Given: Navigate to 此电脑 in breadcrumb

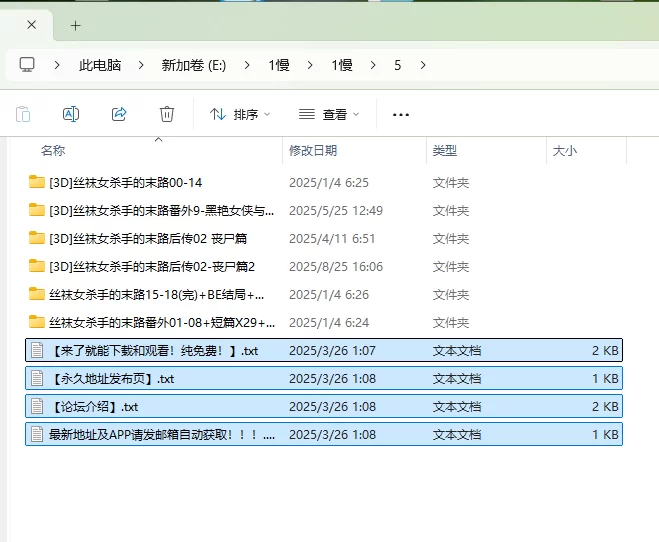Looking at the screenshot, I should click(100, 65).
